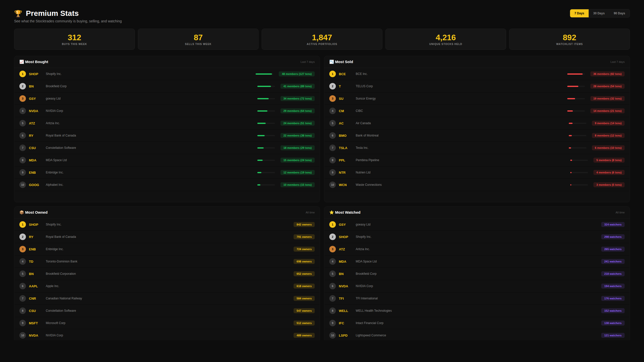
Task: Click the 842 owners badge for Shopify
Action: point(304,224)
